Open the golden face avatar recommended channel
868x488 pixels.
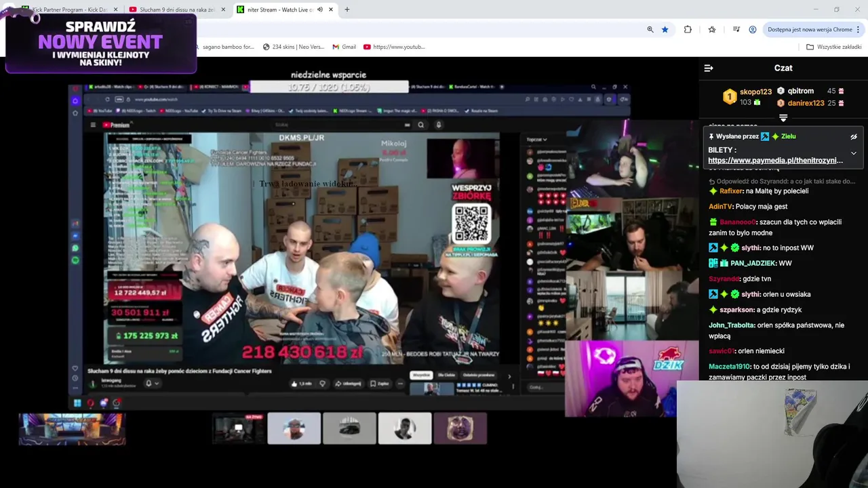(x=460, y=428)
